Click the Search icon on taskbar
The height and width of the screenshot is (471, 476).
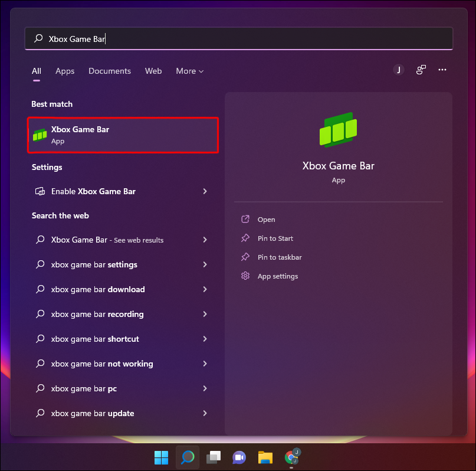tap(188, 457)
